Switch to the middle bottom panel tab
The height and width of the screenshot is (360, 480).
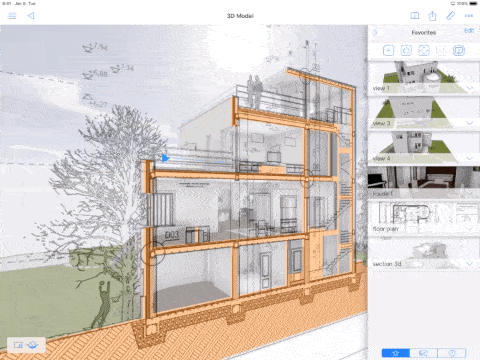click(x=424, y=353)
